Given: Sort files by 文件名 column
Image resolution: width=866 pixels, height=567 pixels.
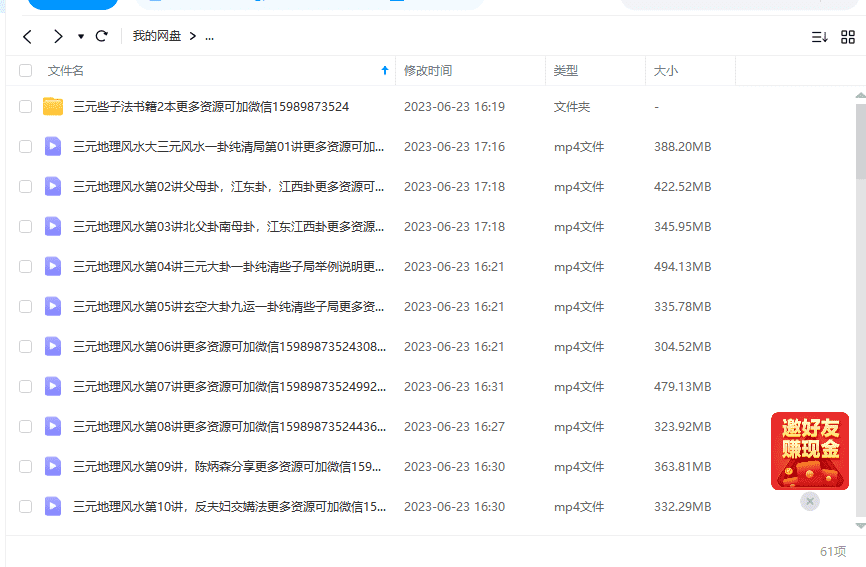Looking at the screenshot, I should click(66, 71).
